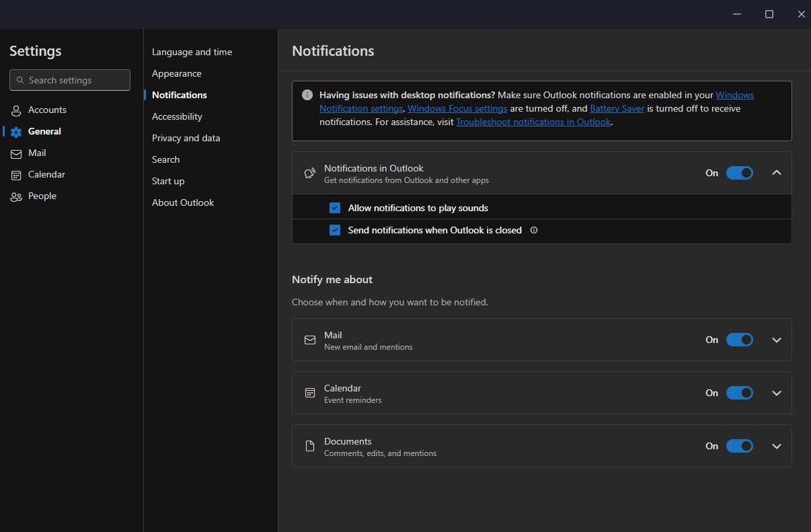Select Appearance in settings menu
The width and height of the screenshot is (811, 532).
pyautogui.click(x=176, y=73)
